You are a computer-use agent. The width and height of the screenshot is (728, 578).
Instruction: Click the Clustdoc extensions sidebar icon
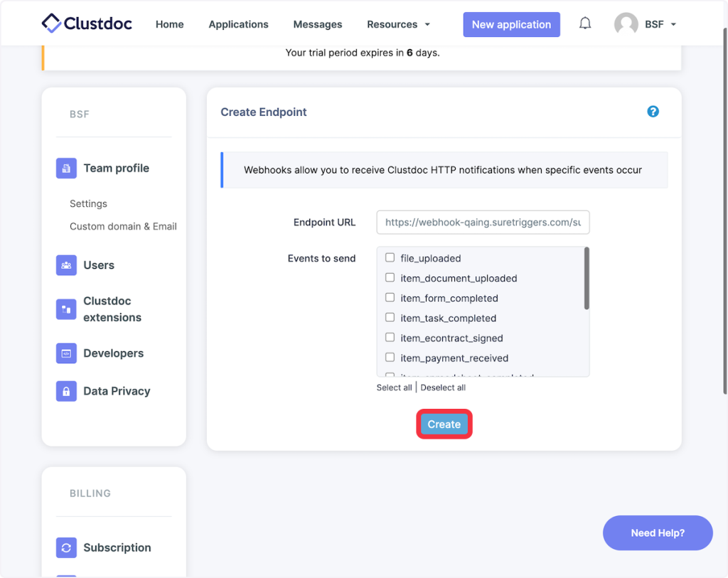click(x=66, y=309)
